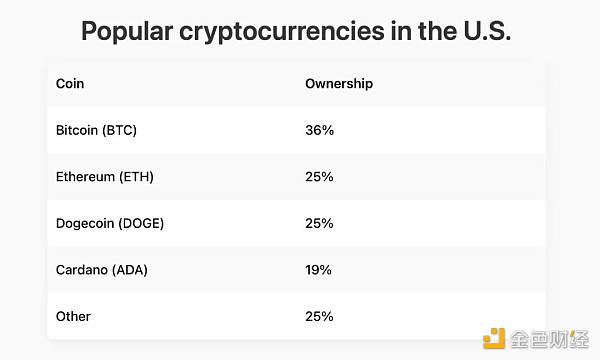Click the Ownership column header
Image resolution: width=600 pixels, height=360 pixels.
pos(339,84)
